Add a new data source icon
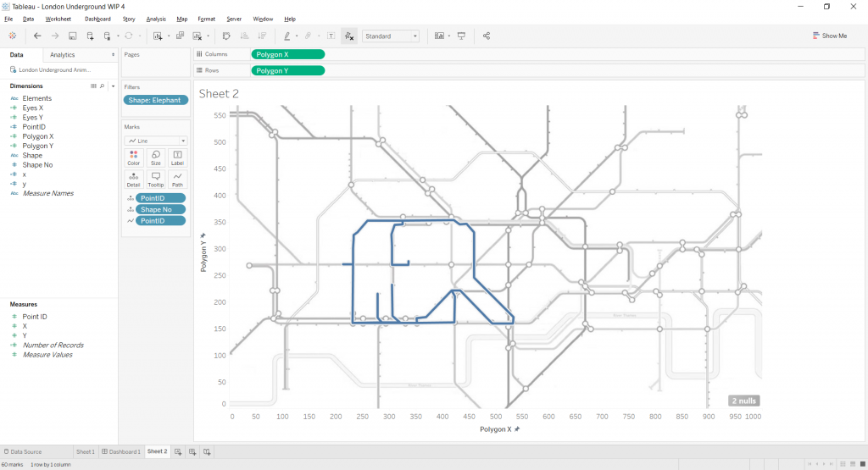This screenshot has height=470, width=868. (x=90, y=36)
